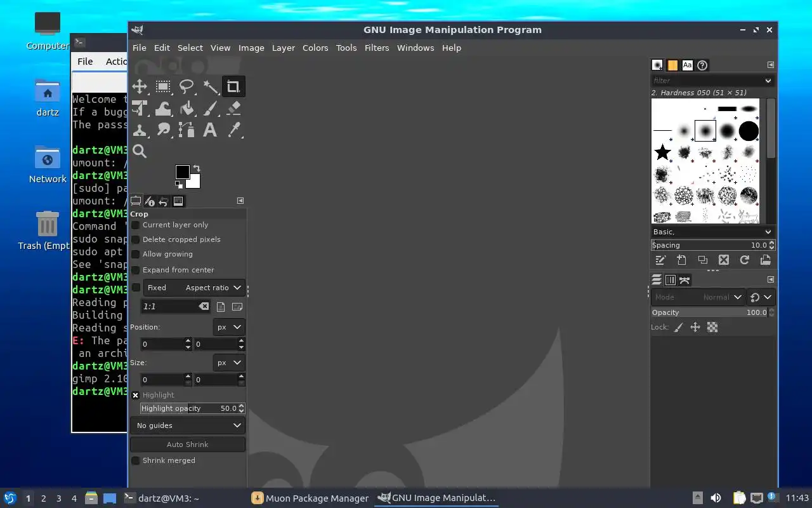Select the Unified Transform tool
The height and width of the screenshot is (508, 812).
(x=140, y=108)
